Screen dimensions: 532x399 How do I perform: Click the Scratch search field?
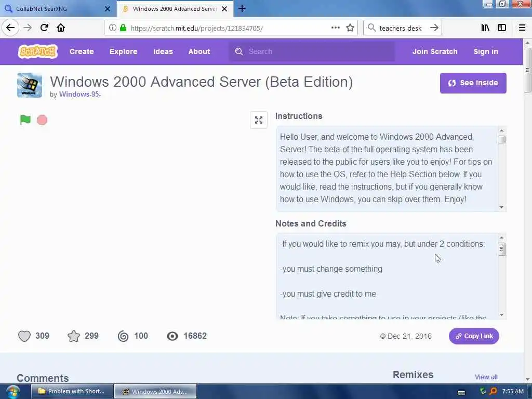pyautogui.click(x=312, y=51)
